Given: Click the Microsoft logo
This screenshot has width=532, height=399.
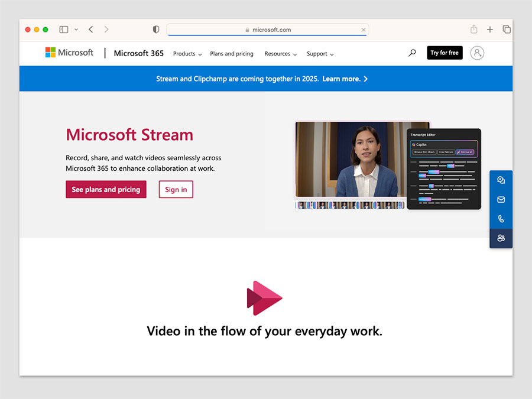Looking at the screenshot, I should click(69, 53).
